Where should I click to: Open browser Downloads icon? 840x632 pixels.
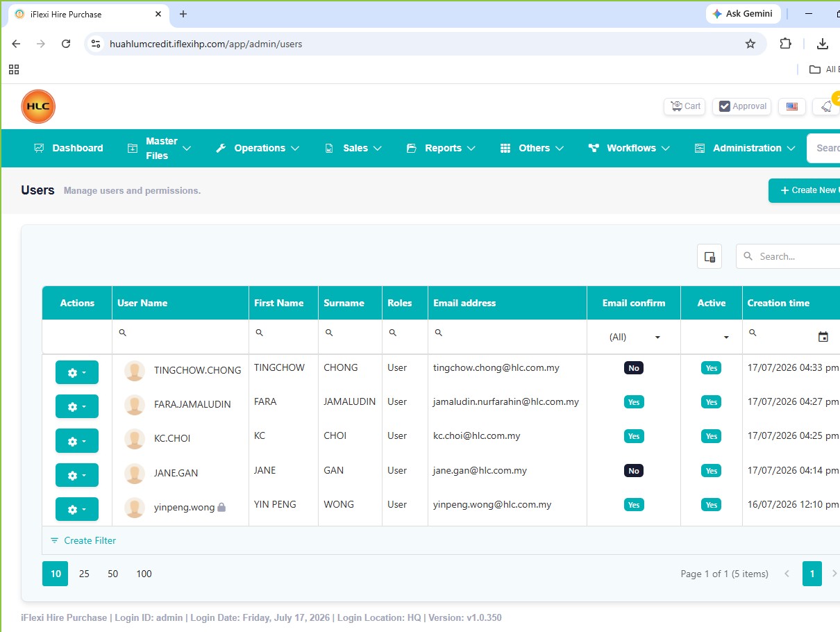point(823,44)
